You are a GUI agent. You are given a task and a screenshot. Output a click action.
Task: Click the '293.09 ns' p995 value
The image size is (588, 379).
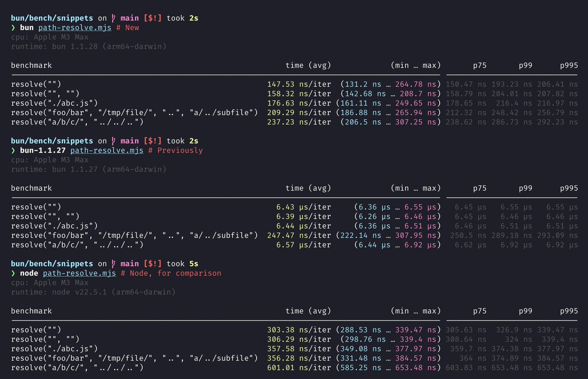[x=558, y=235]
